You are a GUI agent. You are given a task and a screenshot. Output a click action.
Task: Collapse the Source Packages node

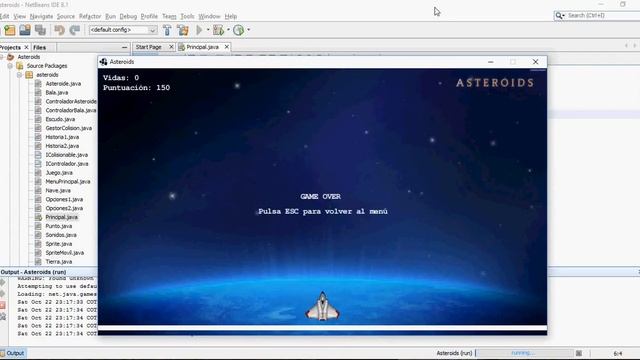pos(10,66)
